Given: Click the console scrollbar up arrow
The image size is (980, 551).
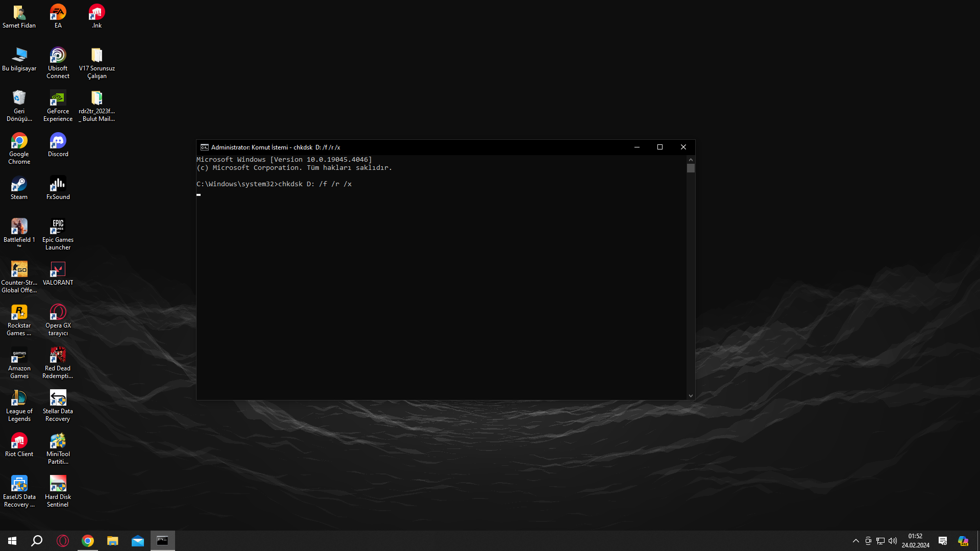Looking at the screenshot, I should [691, 159].
